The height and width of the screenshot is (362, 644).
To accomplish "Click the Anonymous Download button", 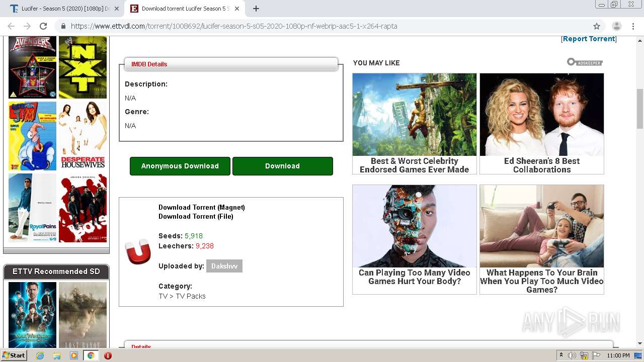I will coord(180,166).
